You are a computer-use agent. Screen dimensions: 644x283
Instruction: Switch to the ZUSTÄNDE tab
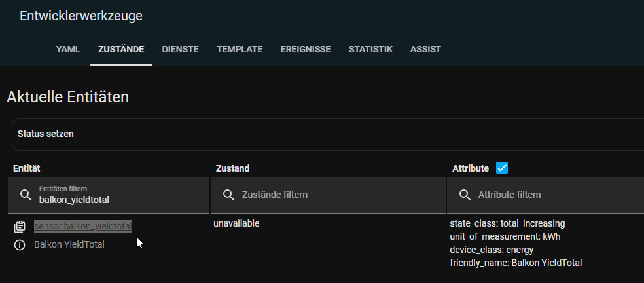(121, 49)
